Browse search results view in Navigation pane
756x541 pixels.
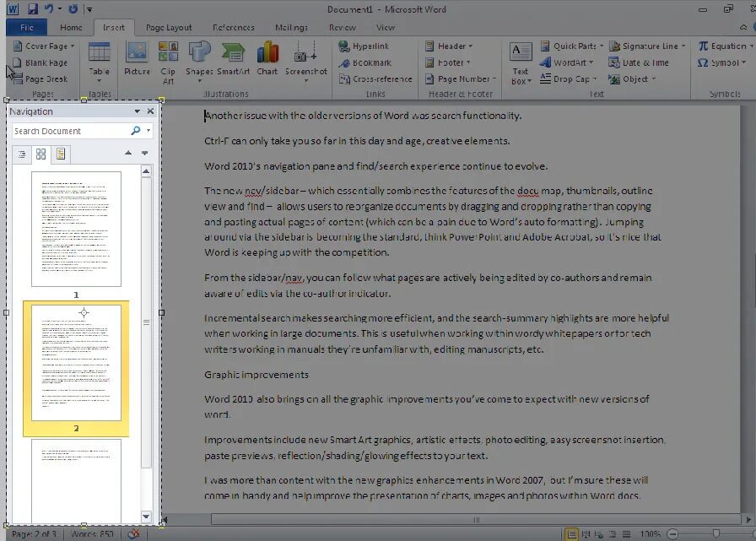[x=60, y=154]
